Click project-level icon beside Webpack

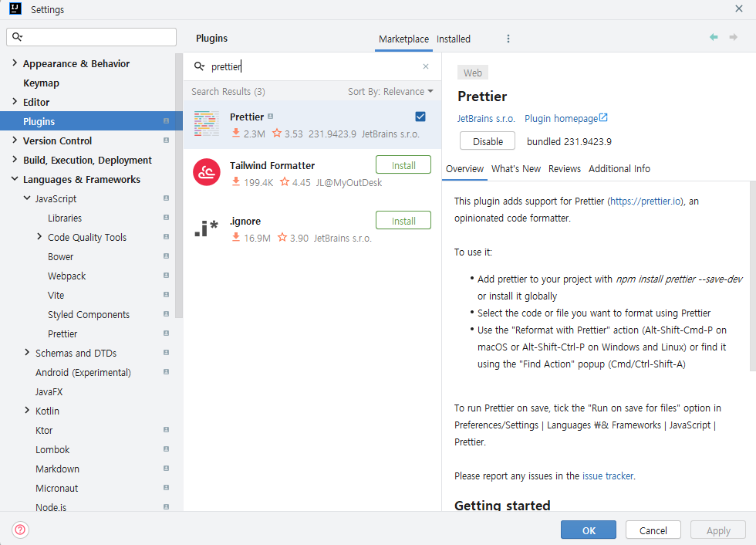coord(167,276)
